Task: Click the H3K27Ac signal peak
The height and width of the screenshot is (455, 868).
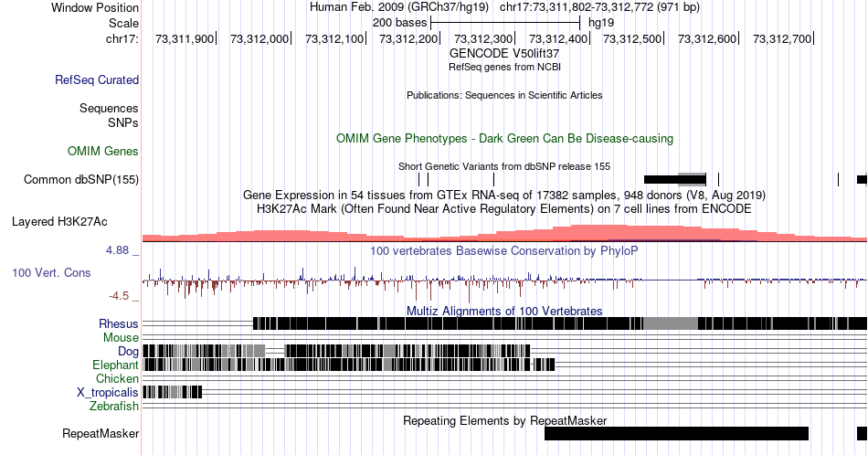Action: [600, 232]
